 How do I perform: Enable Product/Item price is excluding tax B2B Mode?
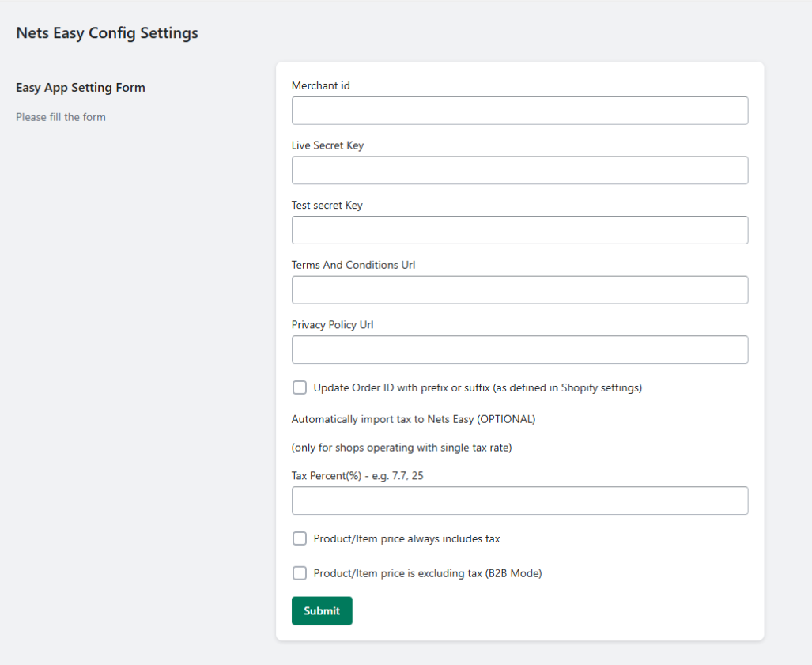pos(300,573)
